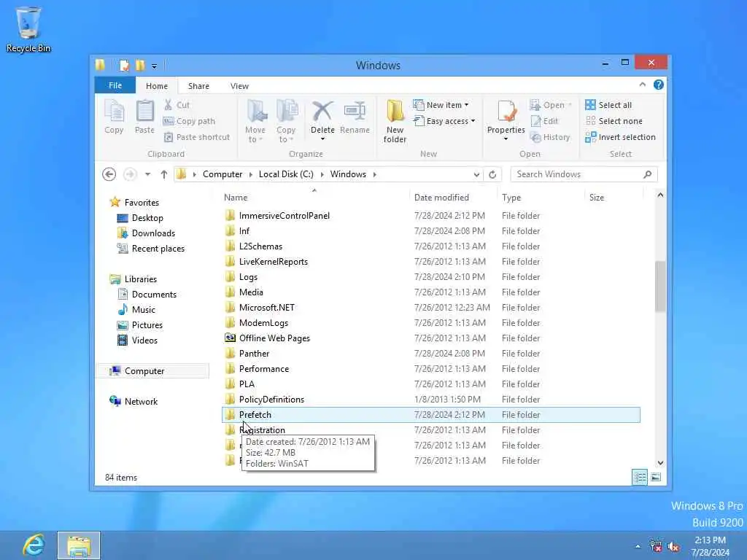
Task: Refresh the Windows folder view
Action: click(x=492, y=174)
